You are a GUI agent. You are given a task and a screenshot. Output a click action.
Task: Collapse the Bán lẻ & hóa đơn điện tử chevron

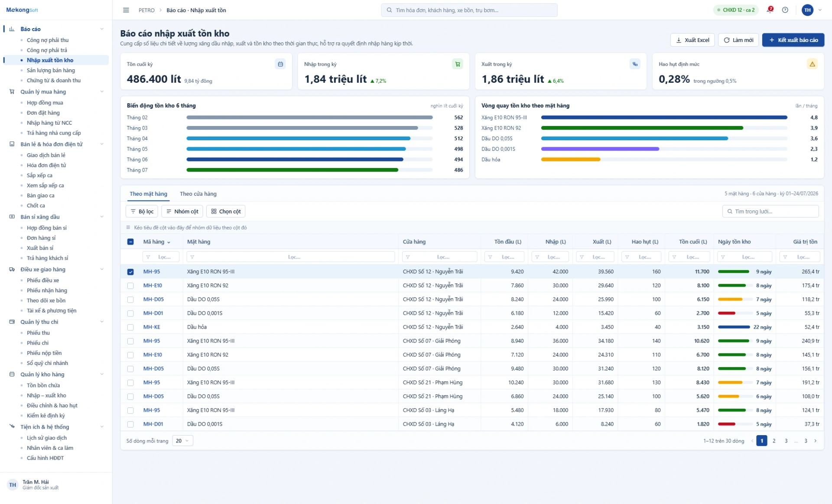click(x=102, y=144)
